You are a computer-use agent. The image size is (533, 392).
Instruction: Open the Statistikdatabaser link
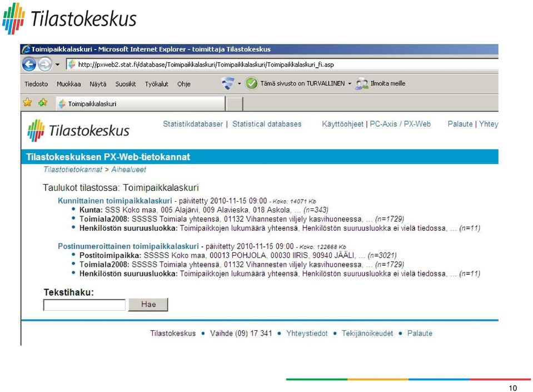[x=193, y=124]
